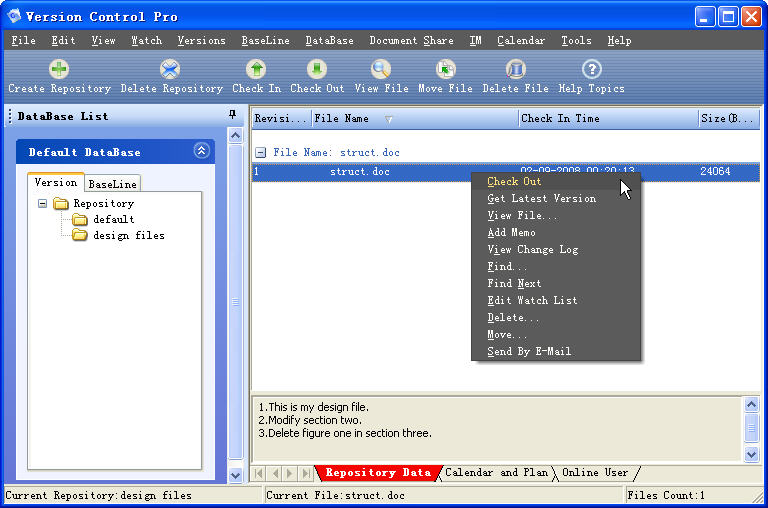
Task: Choose Check Out in context menu
Action: click(x=556, y=181)
